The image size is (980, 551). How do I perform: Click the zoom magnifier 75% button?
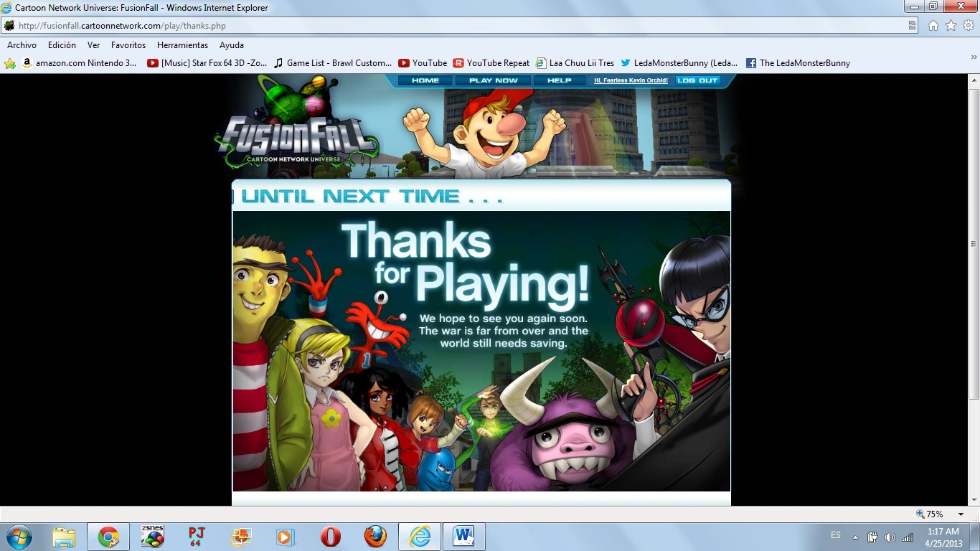(930, 514)
